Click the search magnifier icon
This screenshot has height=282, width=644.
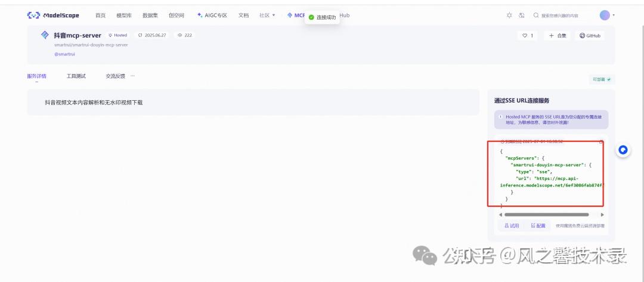tap(536, 16)
